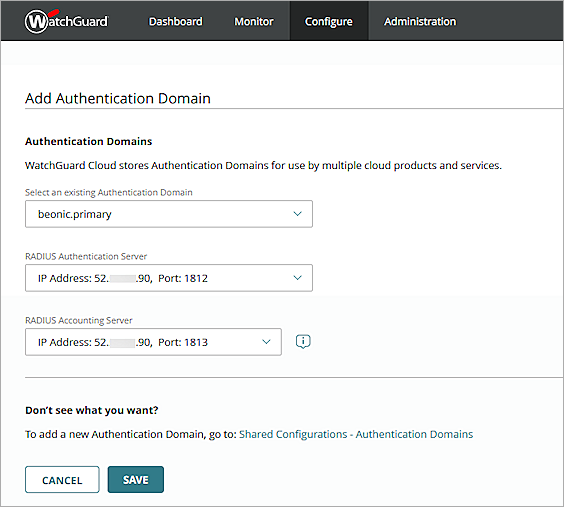Screen dimensions: 564x507
Task: Click the RADIUS Authentication Server label
Action: [86, 256]
